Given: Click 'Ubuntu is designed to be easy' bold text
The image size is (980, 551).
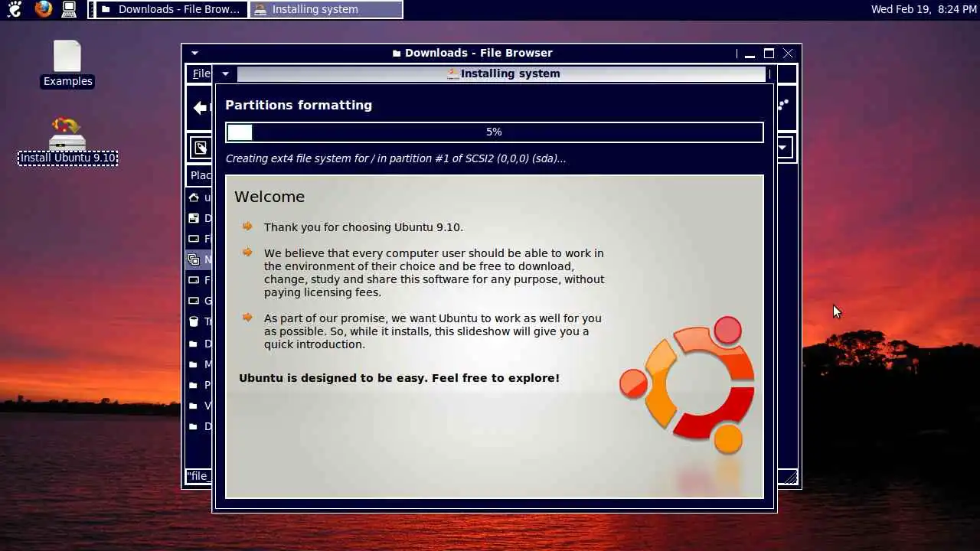Looking at the screenshot, I should 400,378.
